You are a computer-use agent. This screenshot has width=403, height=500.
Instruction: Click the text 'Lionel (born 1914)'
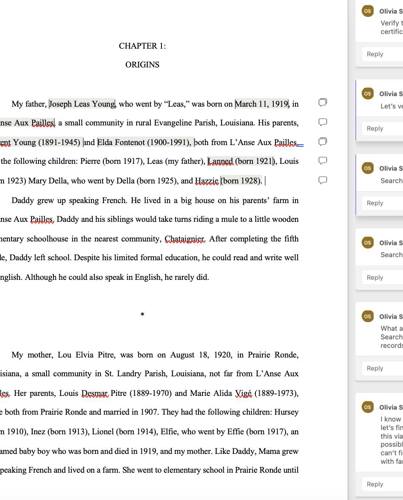pyautogui.click(x=124, y=432)
